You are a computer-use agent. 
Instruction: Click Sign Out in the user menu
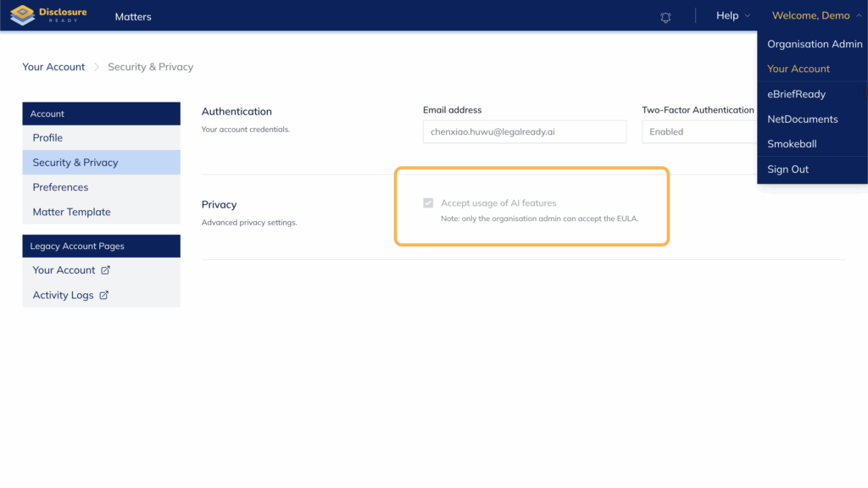[x=787, y=169]
